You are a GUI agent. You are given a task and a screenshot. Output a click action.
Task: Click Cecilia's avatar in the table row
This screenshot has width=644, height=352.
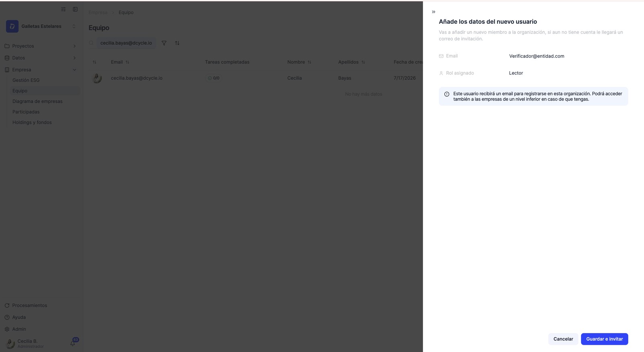97,78
